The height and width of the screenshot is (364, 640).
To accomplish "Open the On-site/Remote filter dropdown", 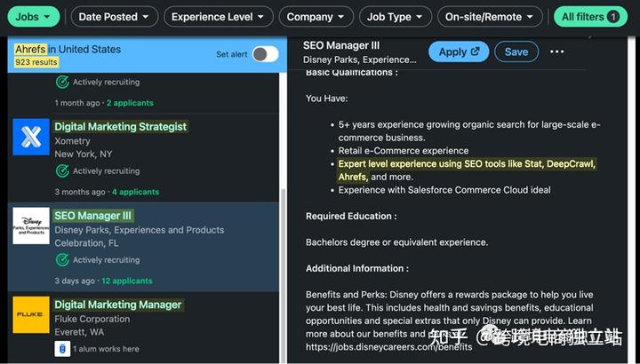I will pyautogui.click(x=490, y=17).
